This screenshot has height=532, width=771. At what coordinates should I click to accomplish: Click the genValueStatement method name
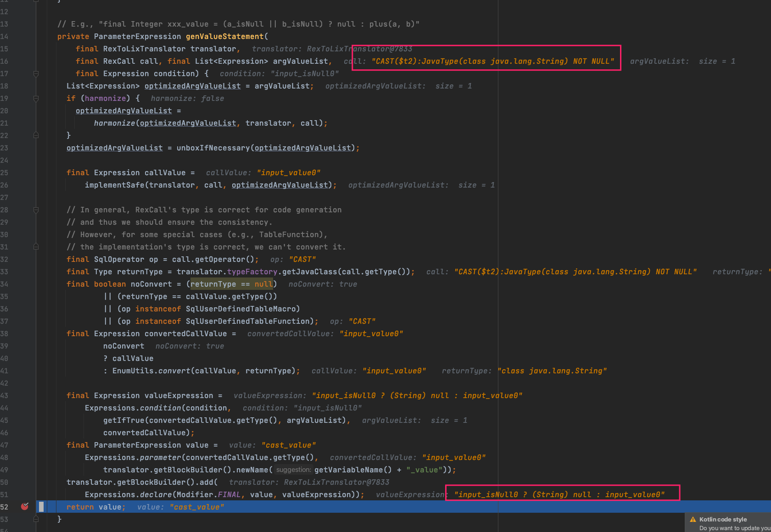pos(225,36)
